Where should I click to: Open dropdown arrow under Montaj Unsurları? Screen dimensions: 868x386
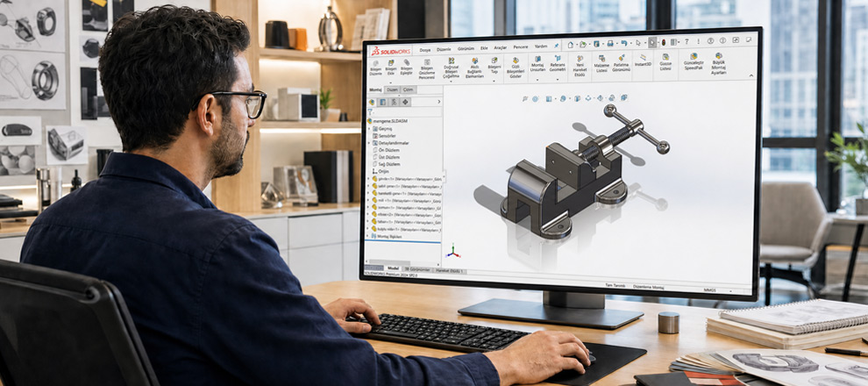tap(537, 80)
